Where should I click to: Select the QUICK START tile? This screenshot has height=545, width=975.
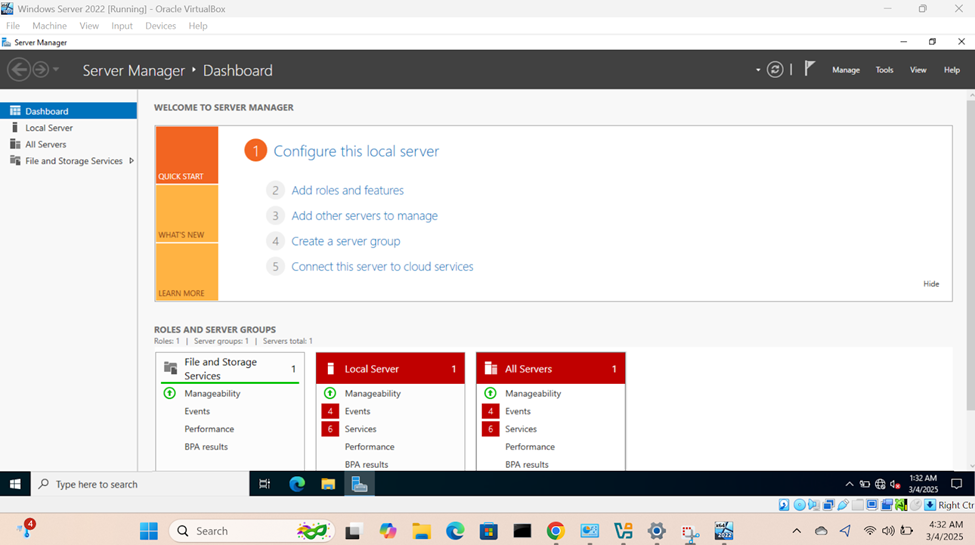click(187, 155)
